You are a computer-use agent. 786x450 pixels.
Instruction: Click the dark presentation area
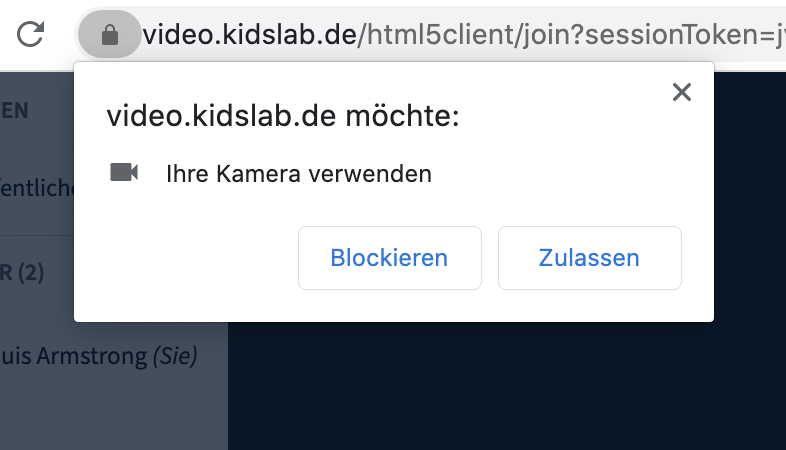pyautogui.click(x=500, y=390)
